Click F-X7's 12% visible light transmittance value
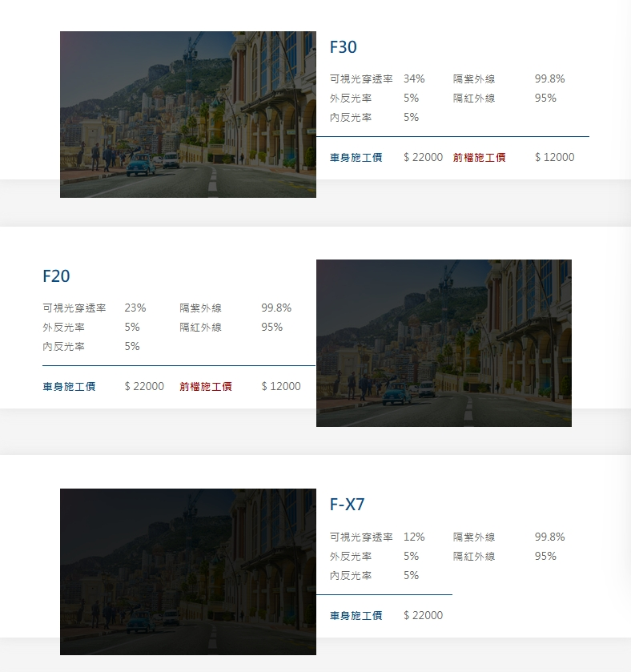The width and height of the screenshot is (631, 672). (x=414, y=537)
